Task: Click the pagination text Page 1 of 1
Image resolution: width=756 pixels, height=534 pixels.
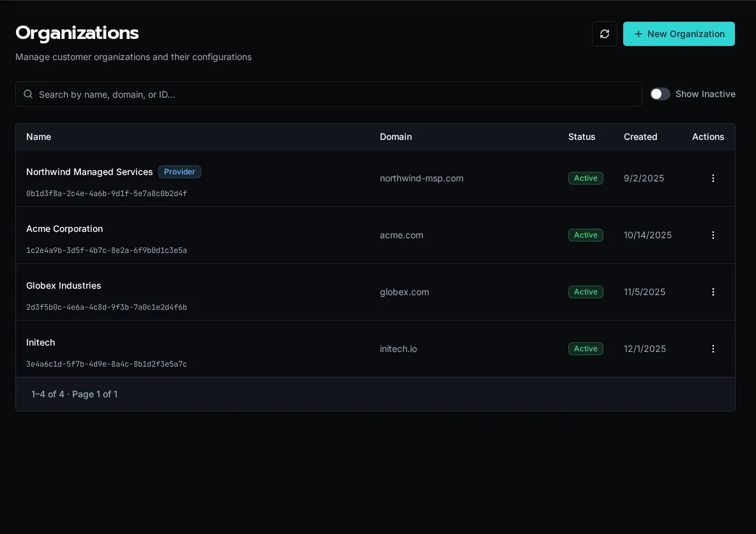Action: [94, 394]
